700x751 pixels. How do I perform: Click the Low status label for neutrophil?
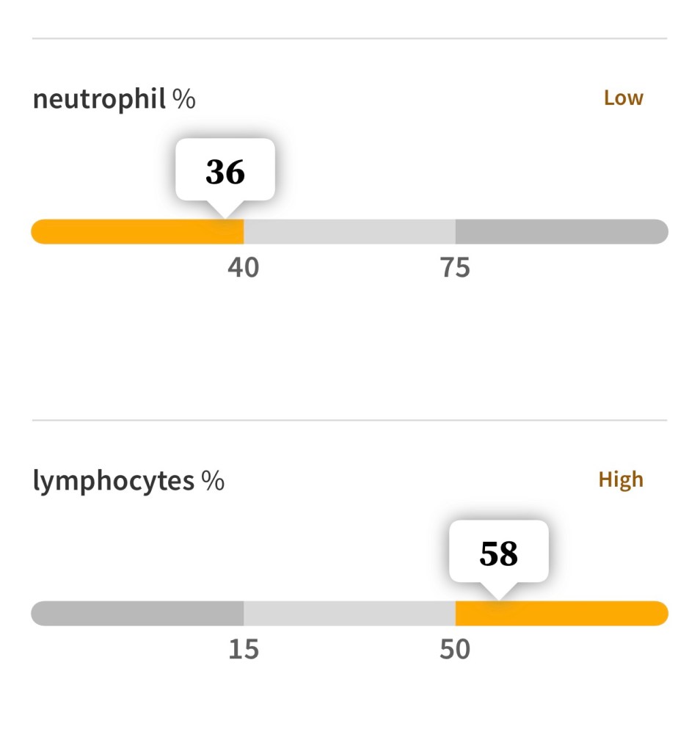point(623,98)
